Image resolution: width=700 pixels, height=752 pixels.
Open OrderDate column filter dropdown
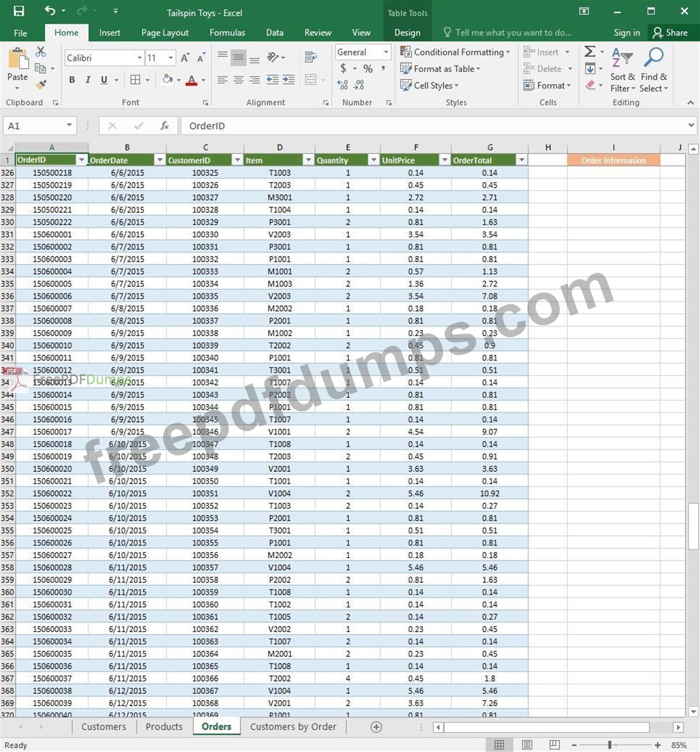pos(159,160)
